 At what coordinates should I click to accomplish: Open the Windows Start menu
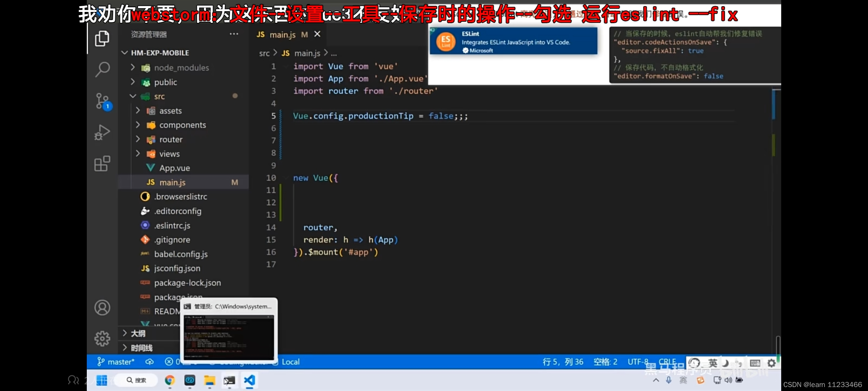[102, 380]
